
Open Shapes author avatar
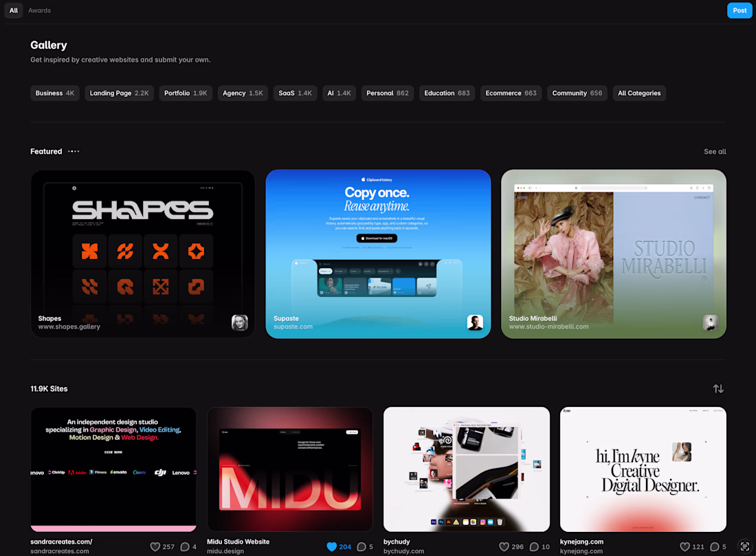tap(240, 322)
